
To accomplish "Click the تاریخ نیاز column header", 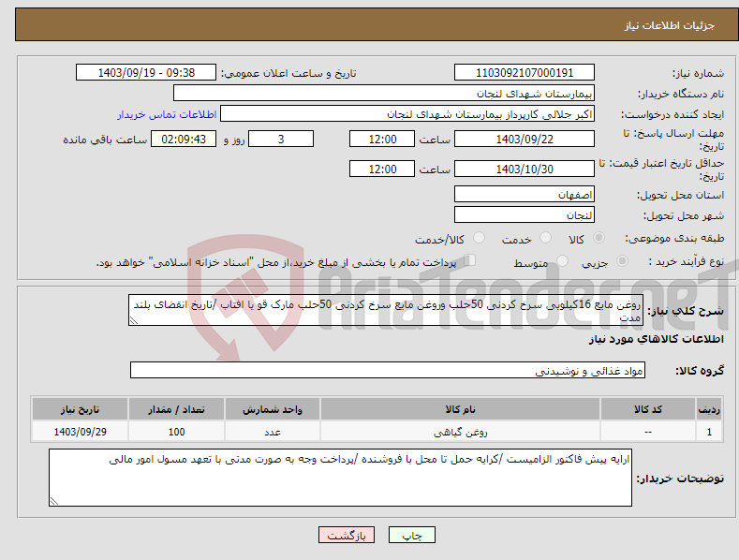I will [x=80, y=409].
